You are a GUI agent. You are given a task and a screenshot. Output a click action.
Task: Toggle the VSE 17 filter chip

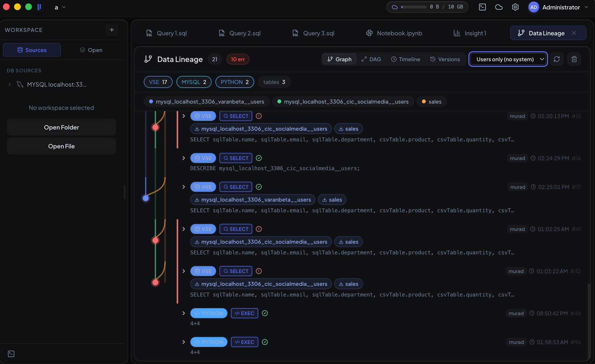pyautogui.click(x=158, y=82)
